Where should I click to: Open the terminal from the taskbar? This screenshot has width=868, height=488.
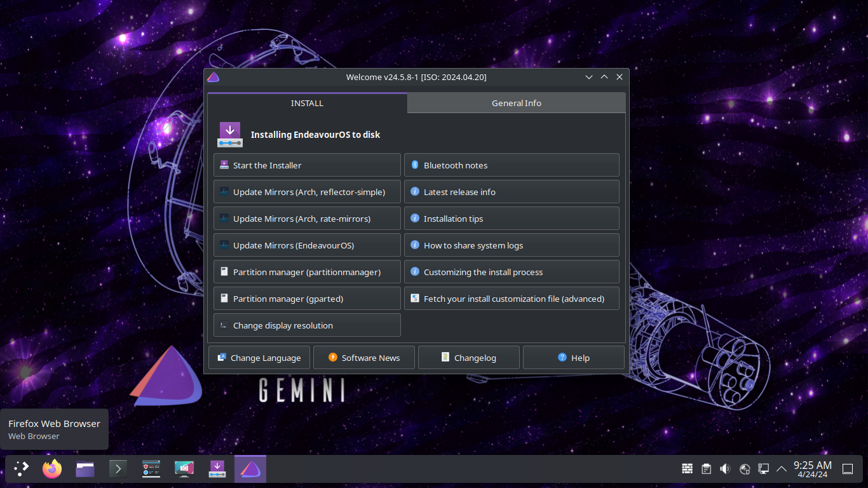[x=118, y=469]
